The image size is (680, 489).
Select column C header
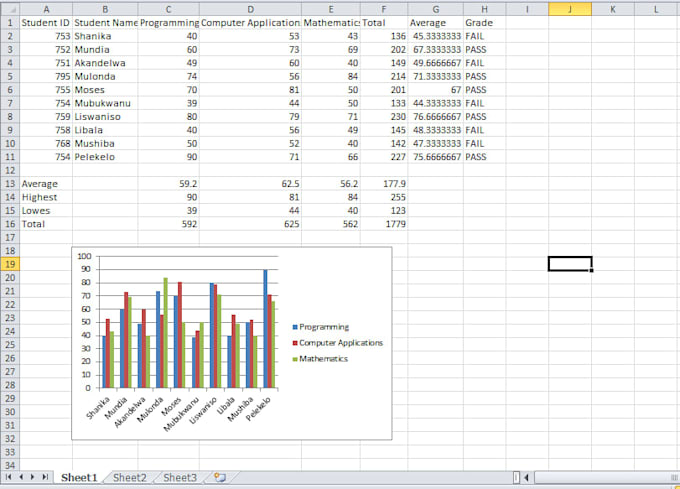(168, 9)
